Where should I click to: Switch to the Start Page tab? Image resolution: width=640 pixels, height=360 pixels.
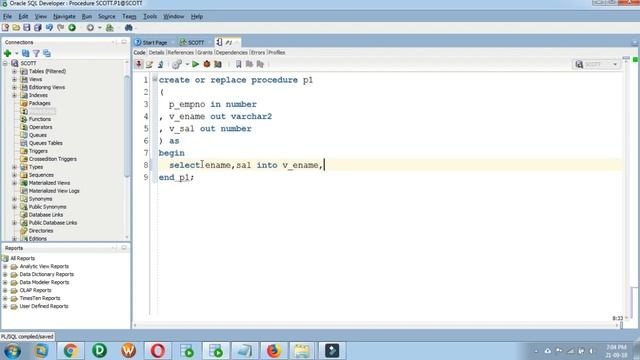click(x=151, y=42)
